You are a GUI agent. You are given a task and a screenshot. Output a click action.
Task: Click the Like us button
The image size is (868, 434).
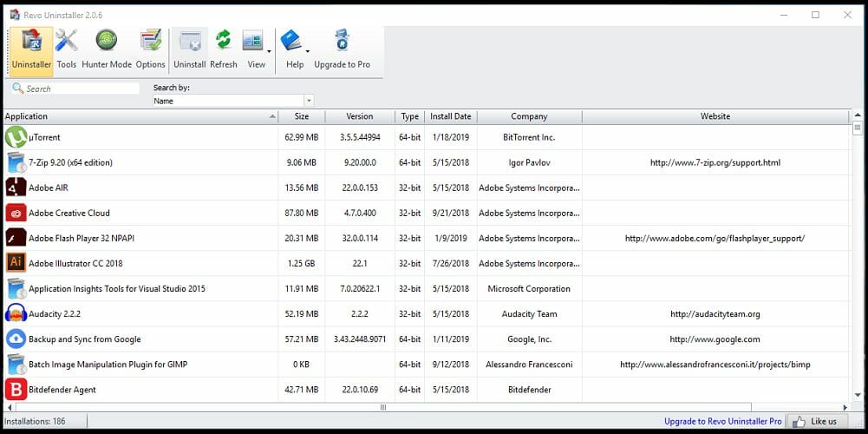pyautogui.click(x=817, y=421)
